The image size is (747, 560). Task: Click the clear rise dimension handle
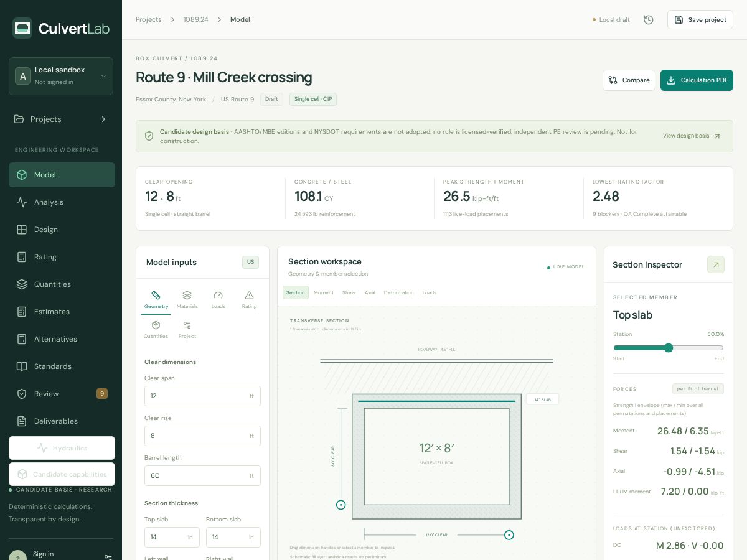[x=341, y=505]
